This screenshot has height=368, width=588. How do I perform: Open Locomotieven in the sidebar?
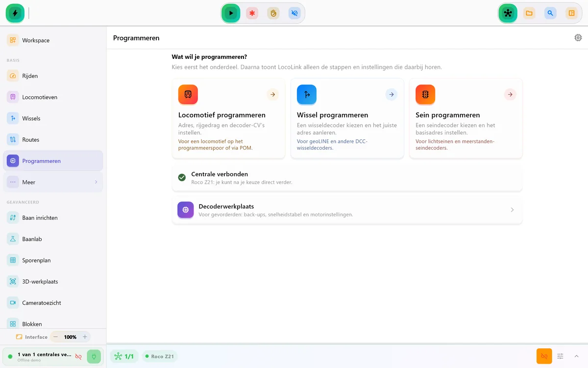(x=53, y=97)
